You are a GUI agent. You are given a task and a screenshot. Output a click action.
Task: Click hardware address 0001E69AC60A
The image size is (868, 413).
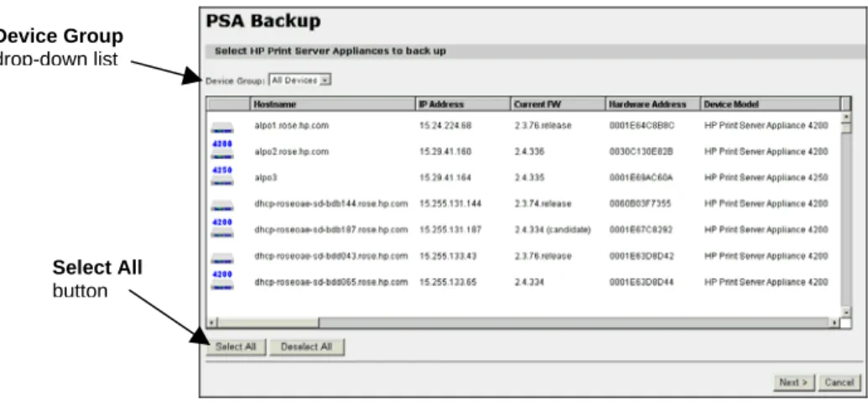click(642, 178)
